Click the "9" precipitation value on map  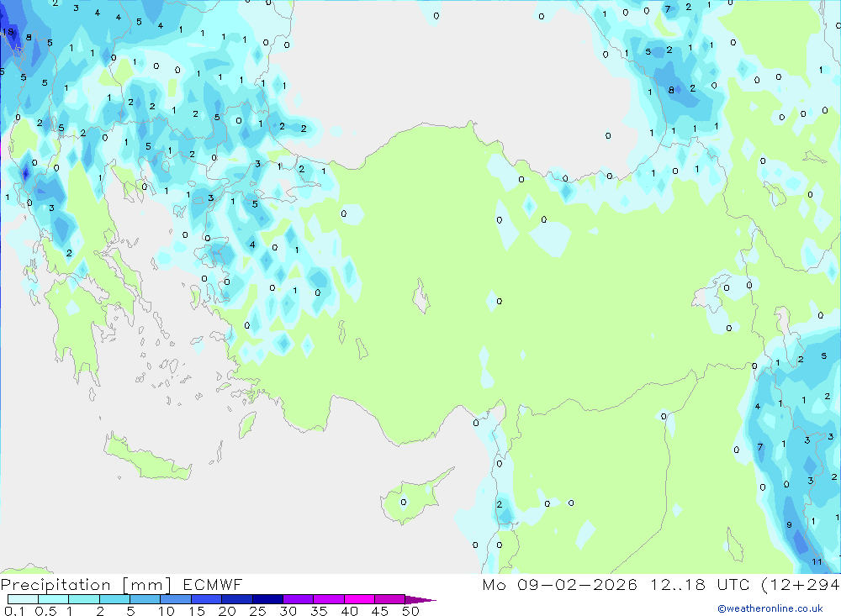(789, 525)
